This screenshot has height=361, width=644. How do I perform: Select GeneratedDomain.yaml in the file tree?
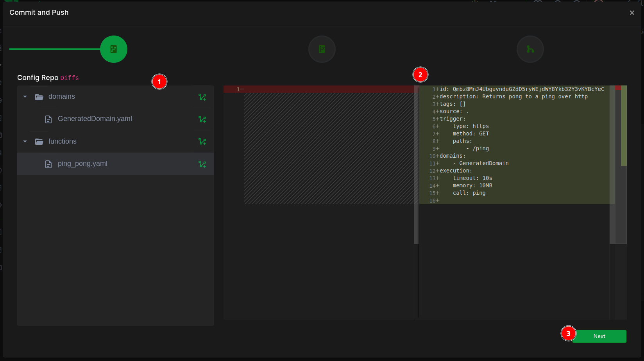(x=95, y=119)
